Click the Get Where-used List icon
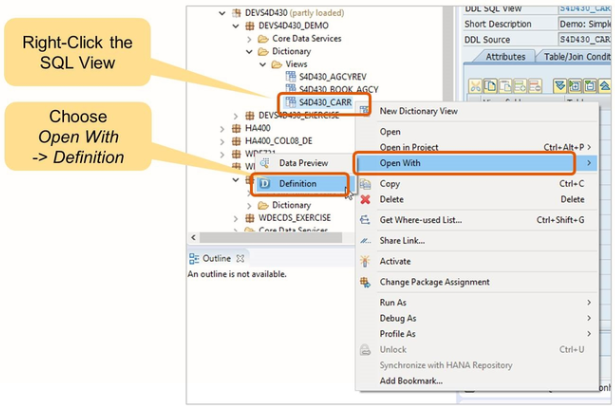This screenshot has width=615, height=406. pos(365,220)
